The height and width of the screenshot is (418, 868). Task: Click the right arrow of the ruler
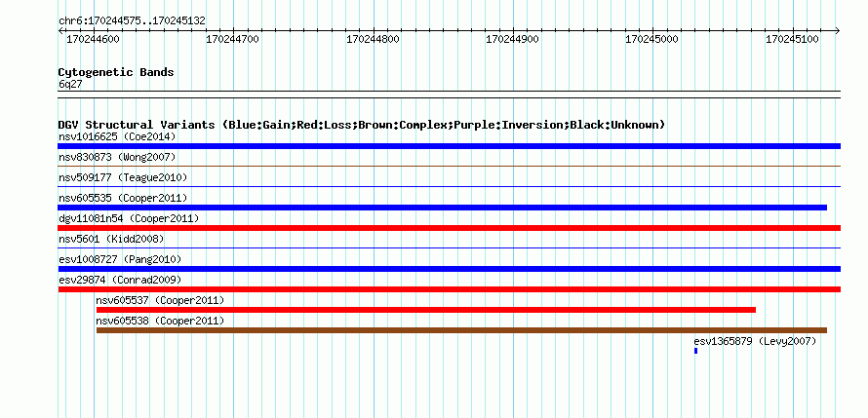point(837,31)
